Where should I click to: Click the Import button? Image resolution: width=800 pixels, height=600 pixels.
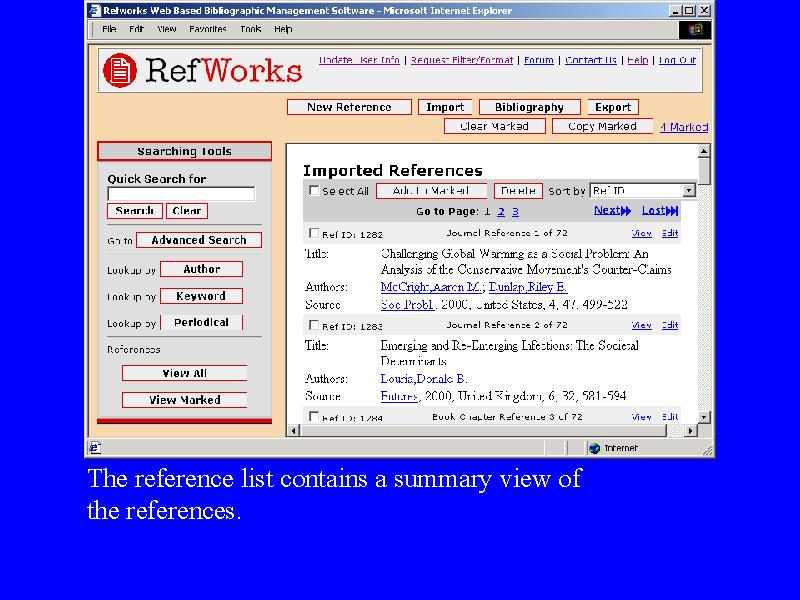tap(445, 107)
